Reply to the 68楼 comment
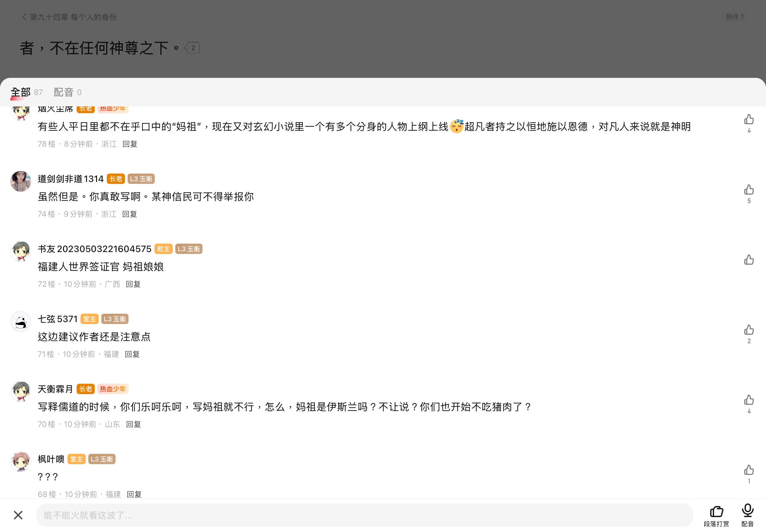The image size is (766, 532). [x=134, y=494]
